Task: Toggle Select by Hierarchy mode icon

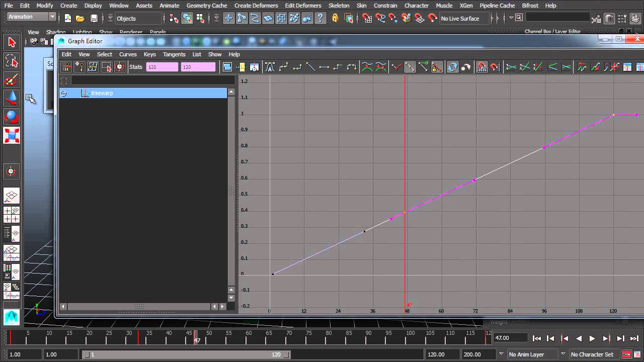Action: [174, 18]
